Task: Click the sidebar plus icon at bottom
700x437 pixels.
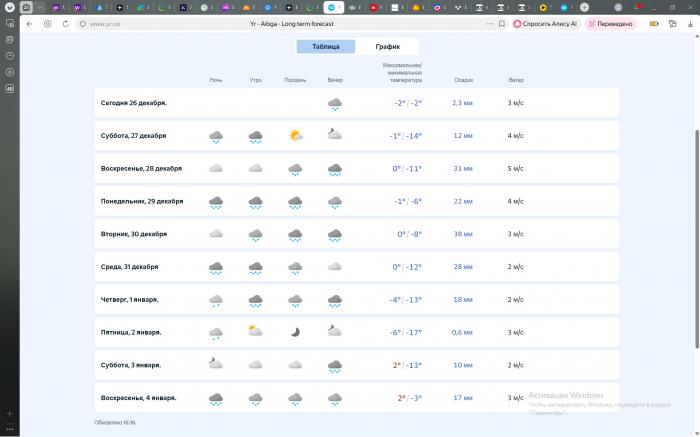Action: [9, 412]
